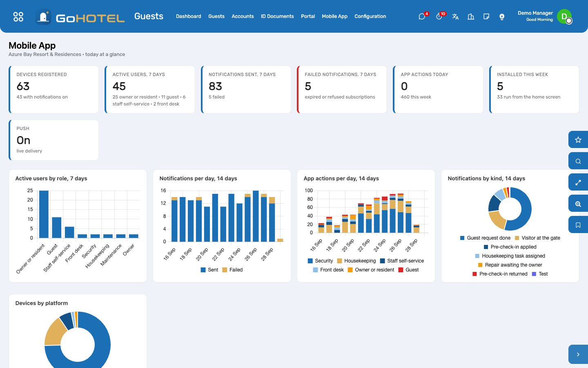Open the Failed Notifications 5 card
The image size is (588, 368).
pos(342,90)
